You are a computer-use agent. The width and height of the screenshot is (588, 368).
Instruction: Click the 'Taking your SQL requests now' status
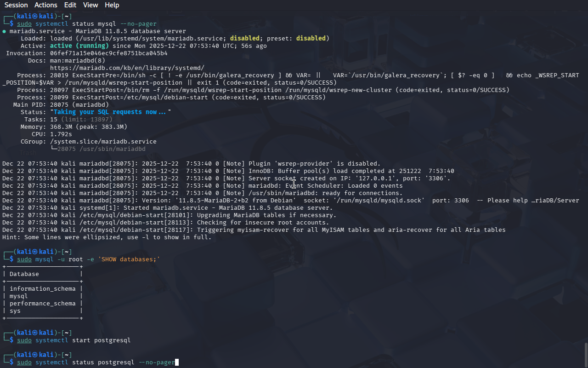[110, 112]
